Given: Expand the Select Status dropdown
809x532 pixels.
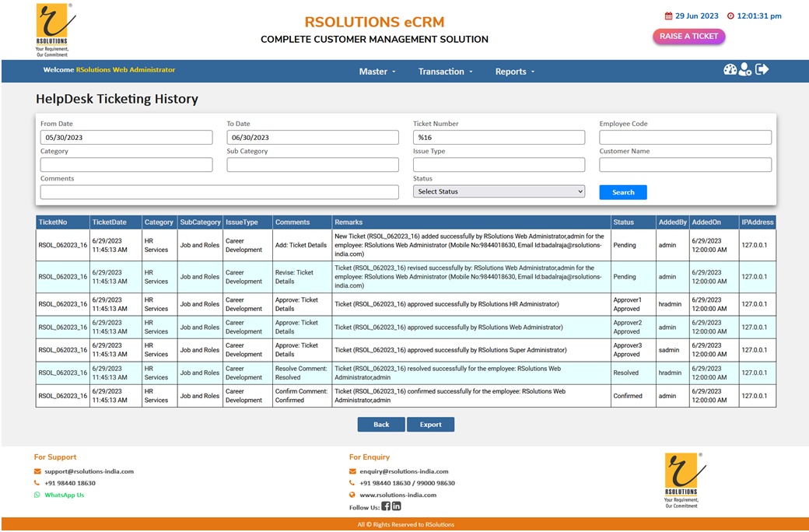Looking at the screenshot, I should click(x=499, y=191).
